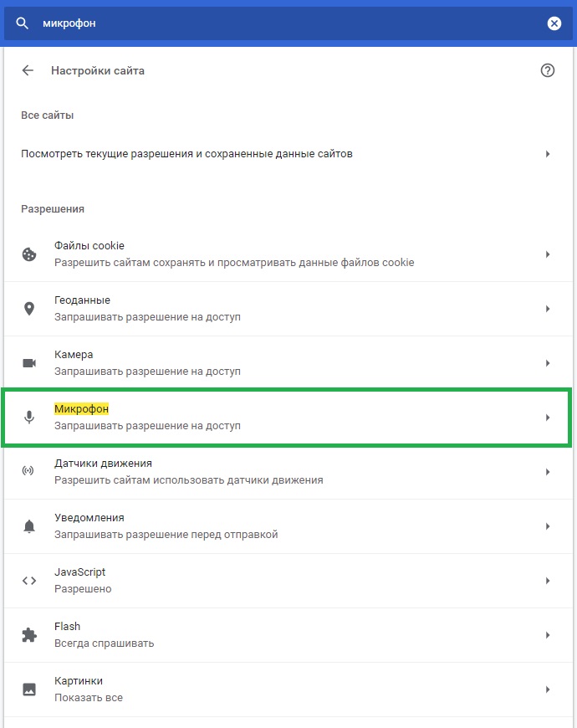The height and width of the screenshot is (728, 577).
Task: Click the motion sensors icon
Action: 28,471
